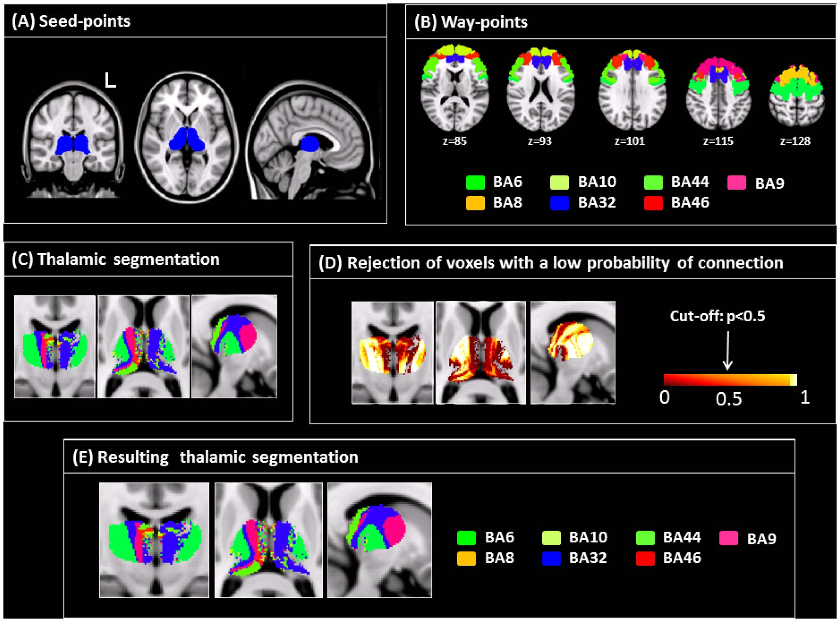Click the sagittal image in Resulting thalamic segmentation
This screenshot has height=622, width=840.
[379, 539]
